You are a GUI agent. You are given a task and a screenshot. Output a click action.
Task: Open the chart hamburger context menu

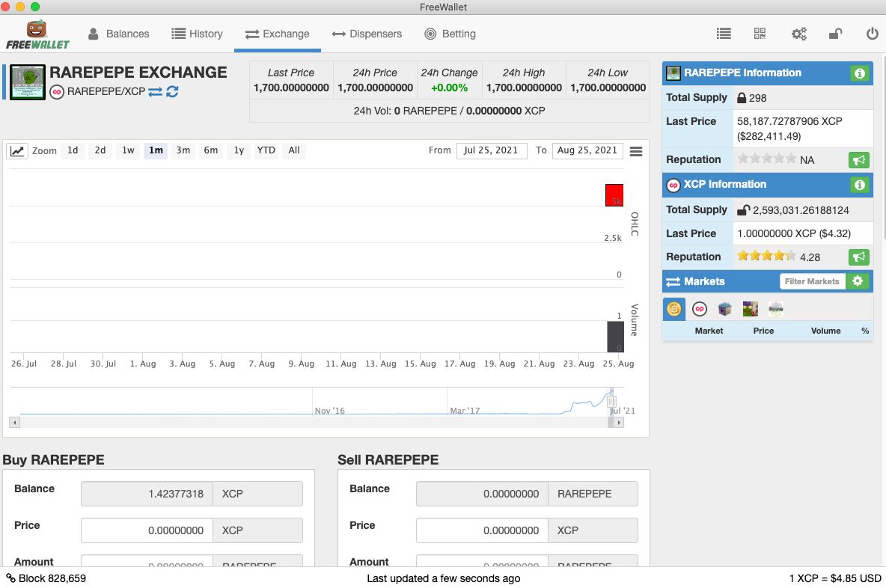click(635, 151)
